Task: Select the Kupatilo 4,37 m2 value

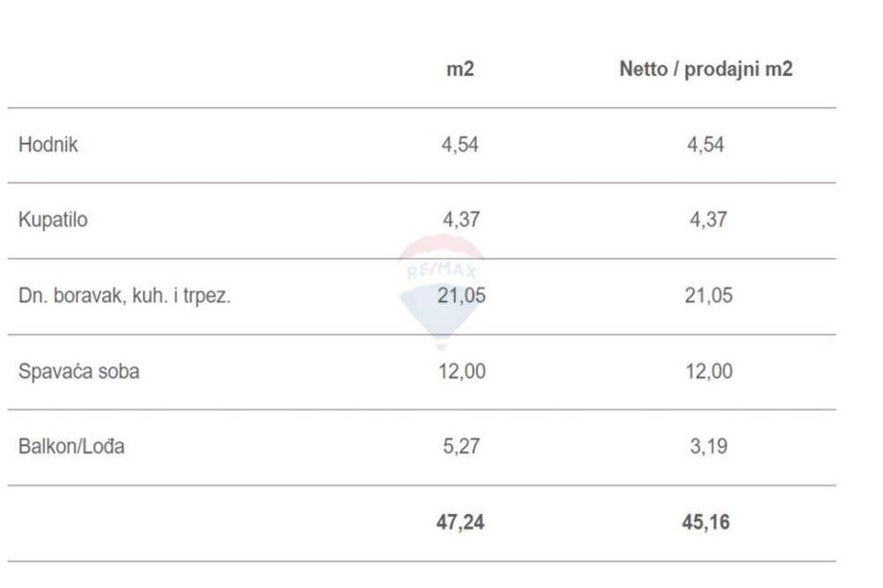Action: [461, 220]
